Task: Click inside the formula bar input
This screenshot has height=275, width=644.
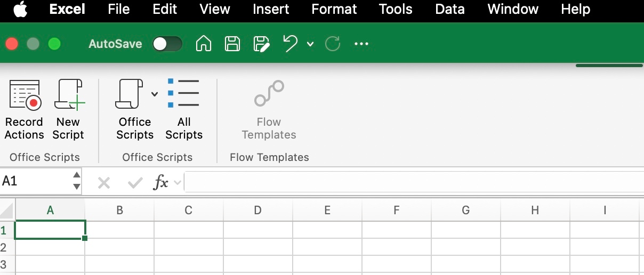Action: coord(414,182)
